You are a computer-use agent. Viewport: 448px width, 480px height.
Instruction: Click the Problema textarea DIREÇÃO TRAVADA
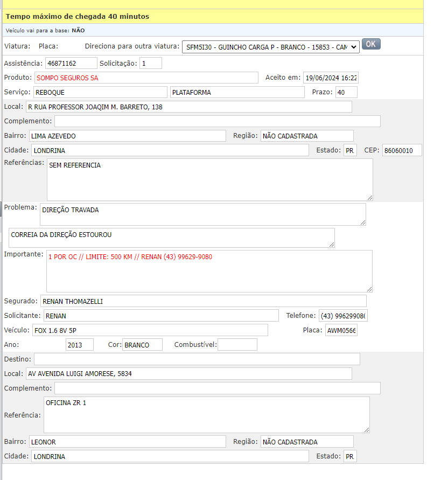(x=203, y=214)
